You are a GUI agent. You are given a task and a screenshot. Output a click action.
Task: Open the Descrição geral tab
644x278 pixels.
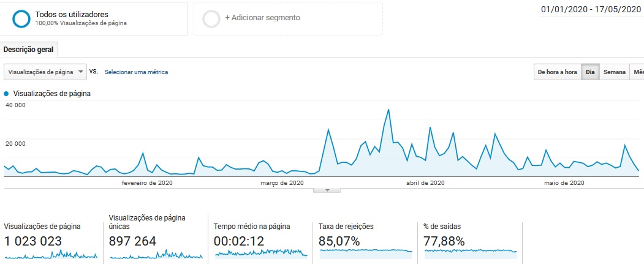29,50
